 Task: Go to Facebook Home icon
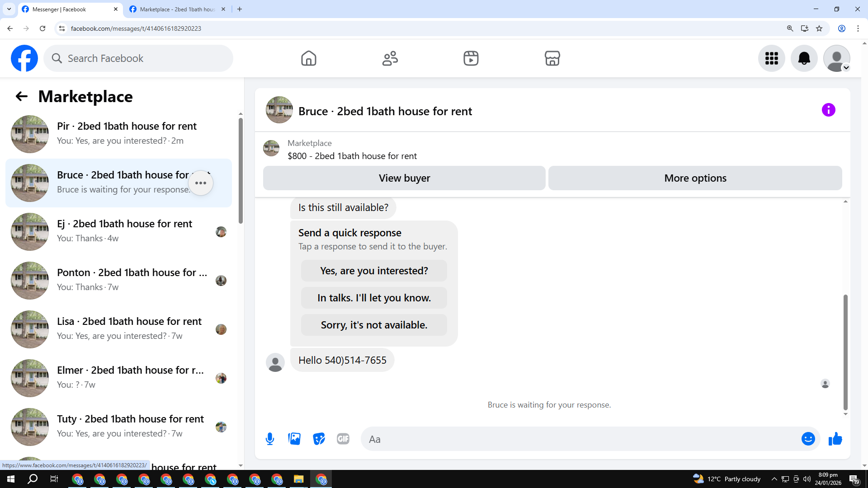309,58
